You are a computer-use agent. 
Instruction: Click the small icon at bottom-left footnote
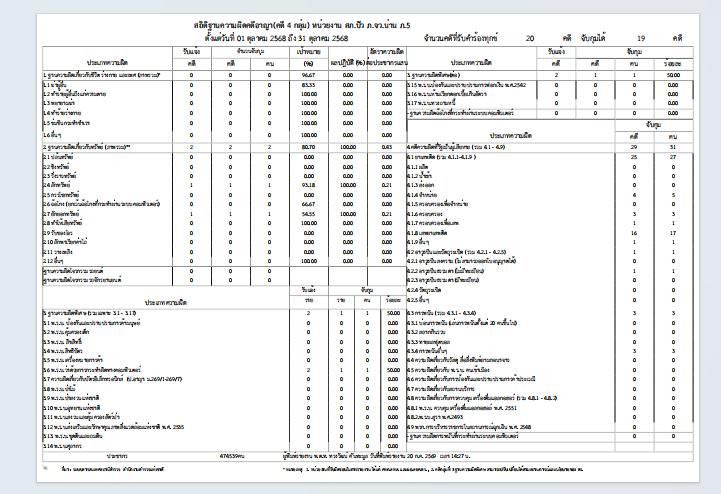45,468
